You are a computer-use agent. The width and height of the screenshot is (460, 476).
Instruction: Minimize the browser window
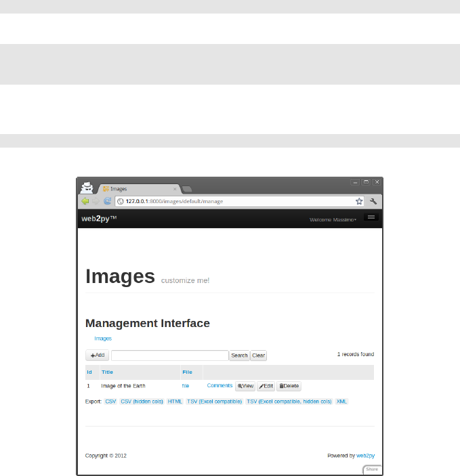(355, 182)
